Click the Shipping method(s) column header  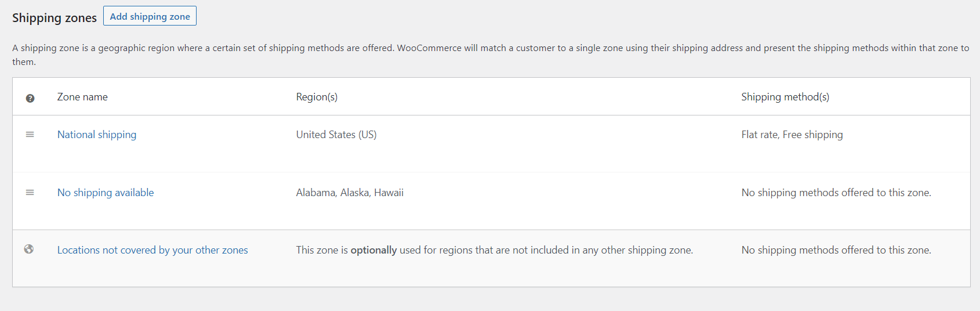point(785,97)
